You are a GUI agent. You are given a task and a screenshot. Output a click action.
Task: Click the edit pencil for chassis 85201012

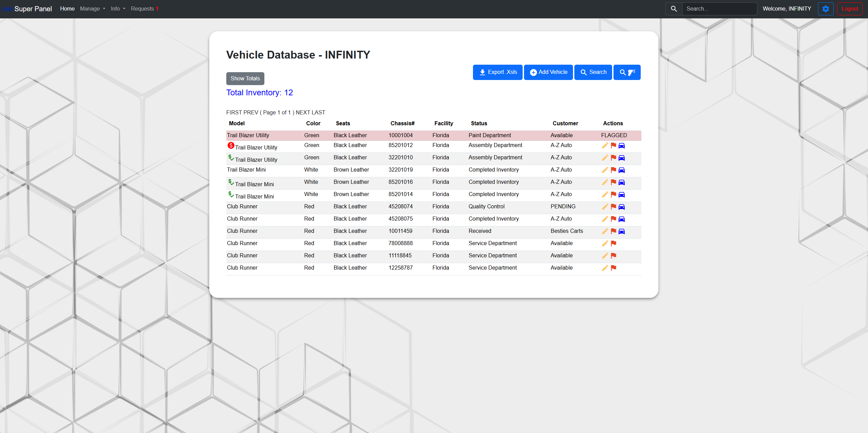605,146
